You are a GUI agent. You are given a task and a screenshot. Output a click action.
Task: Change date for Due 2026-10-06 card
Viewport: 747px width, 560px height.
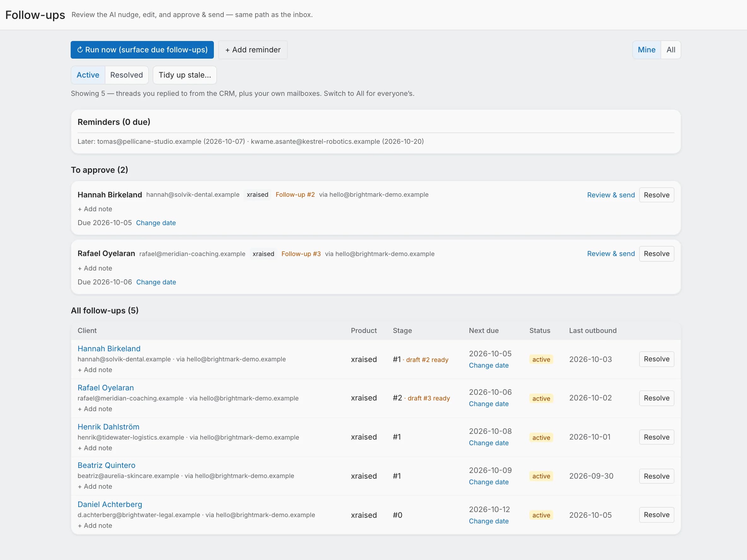[156, 282]
